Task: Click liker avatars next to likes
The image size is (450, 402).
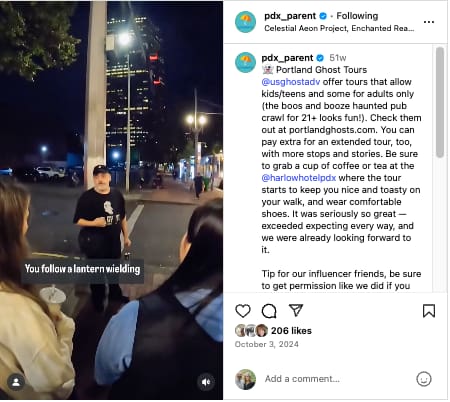Action: [252, 331]
